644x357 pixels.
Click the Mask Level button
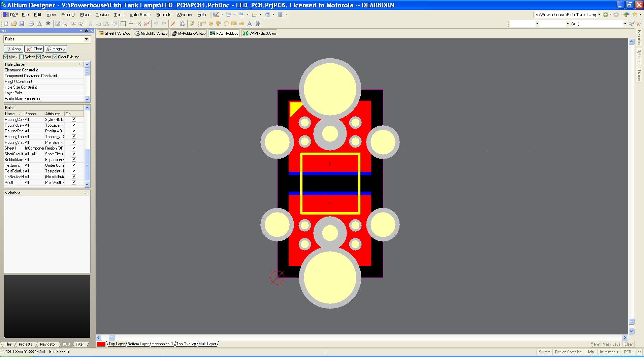tap(612, 344)
